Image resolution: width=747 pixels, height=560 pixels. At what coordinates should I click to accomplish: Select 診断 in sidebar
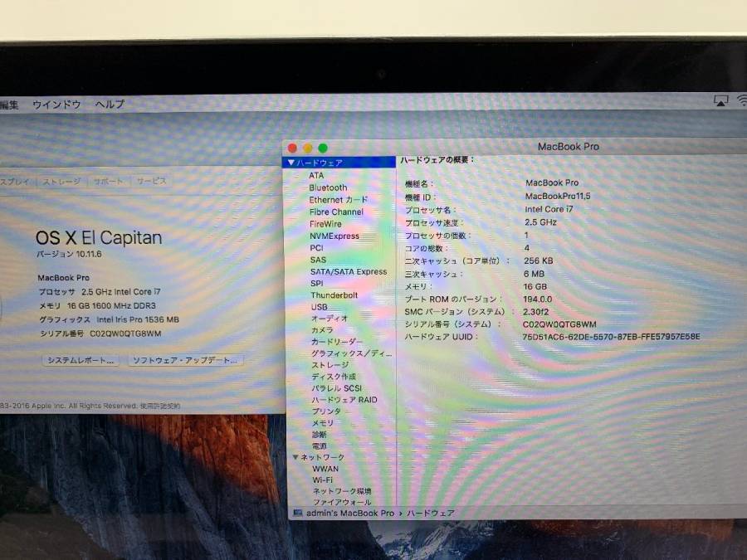[x=320, y=434]
